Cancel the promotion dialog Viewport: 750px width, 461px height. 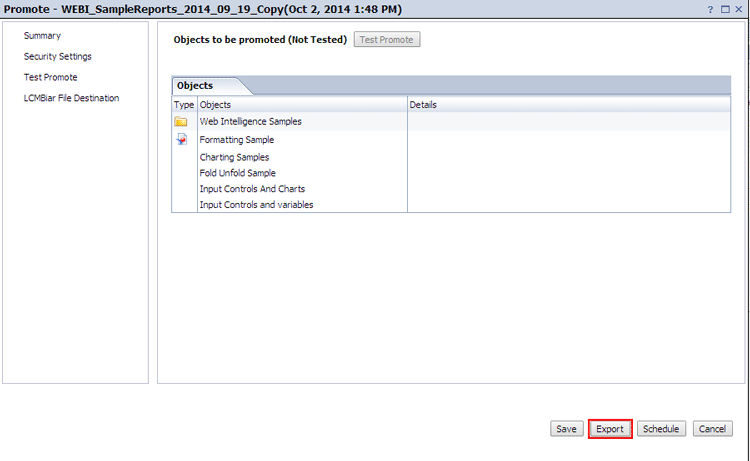pyautogui.click(x=712, y=429)
